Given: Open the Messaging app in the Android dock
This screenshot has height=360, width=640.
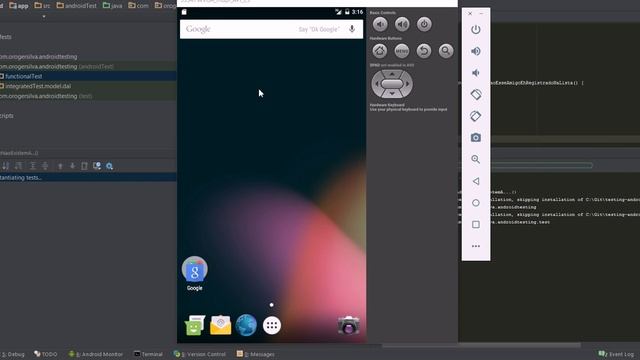Looking at the screenshot, I should pos(195,325).
